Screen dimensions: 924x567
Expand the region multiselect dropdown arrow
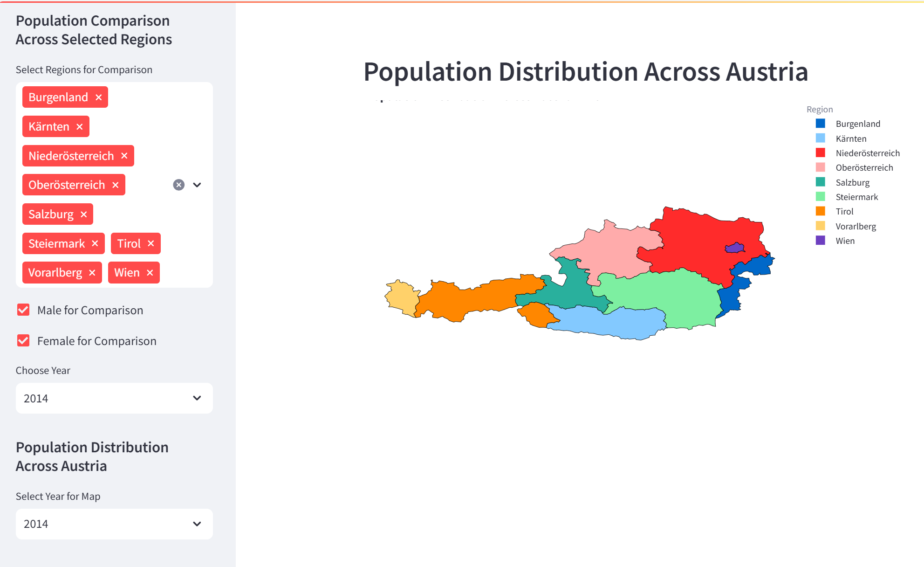pyautogui.click(x=197, y=185)
